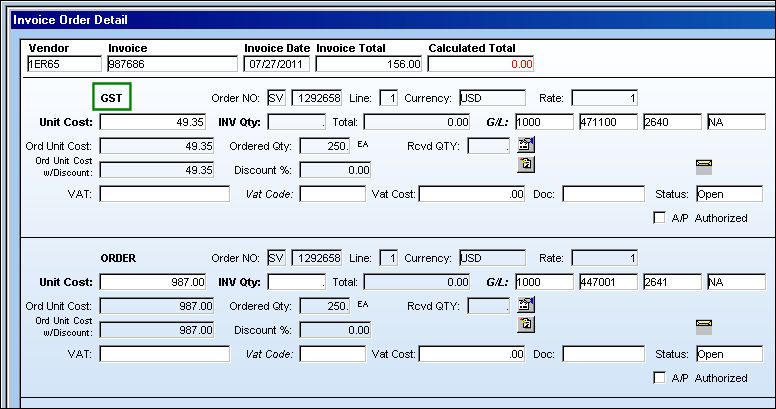The image size is (776, 409).
Task: Click the ORDER Ord Unit Cost field
Action: coord(156,306)
